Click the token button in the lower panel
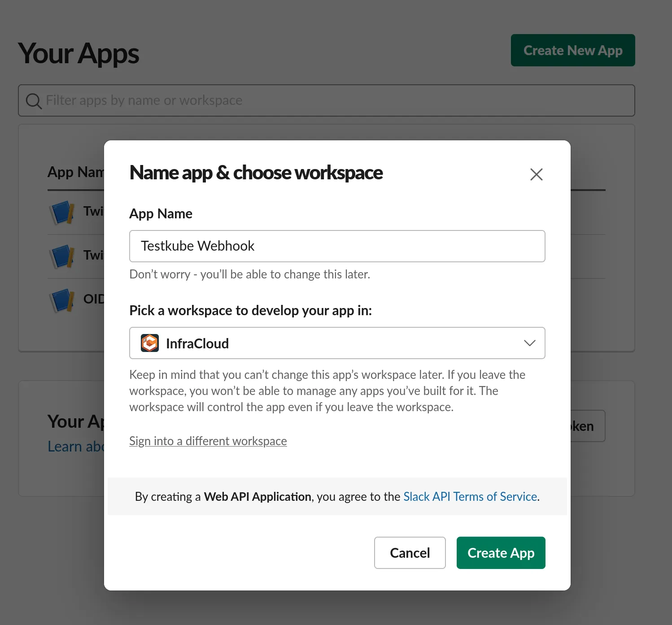The width and height of the screenshot is (672, 625). point(582,426)
